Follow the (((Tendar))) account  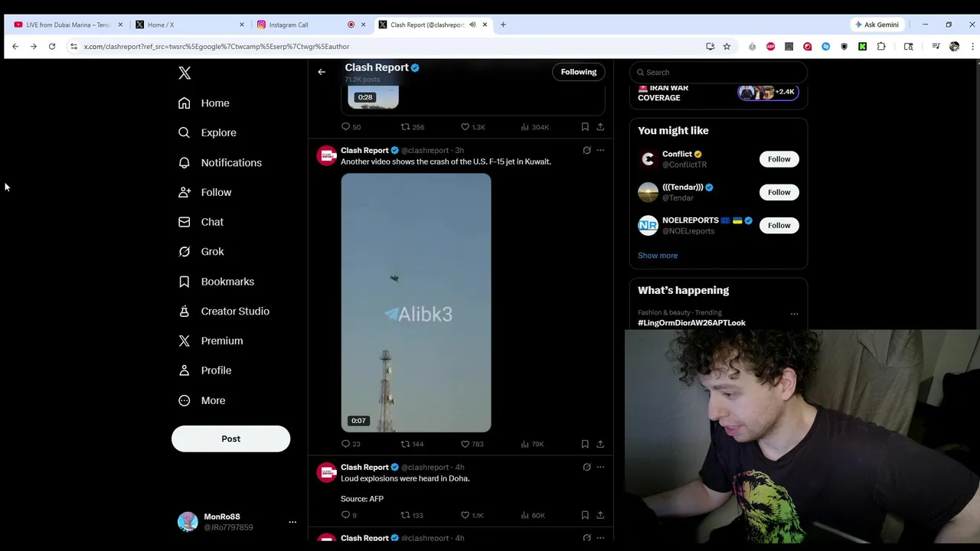779,192
